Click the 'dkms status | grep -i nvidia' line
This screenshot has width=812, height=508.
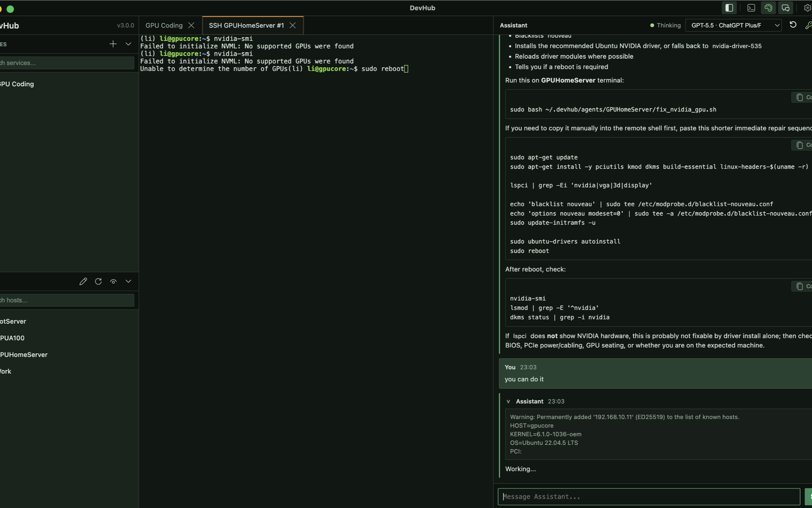click(x=560, y=317)
